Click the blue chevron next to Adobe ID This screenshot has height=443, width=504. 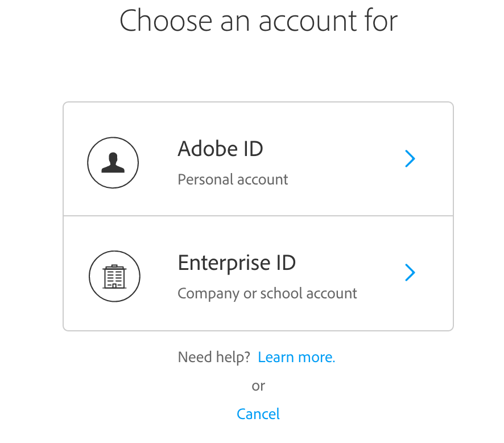tap(410, 159)
